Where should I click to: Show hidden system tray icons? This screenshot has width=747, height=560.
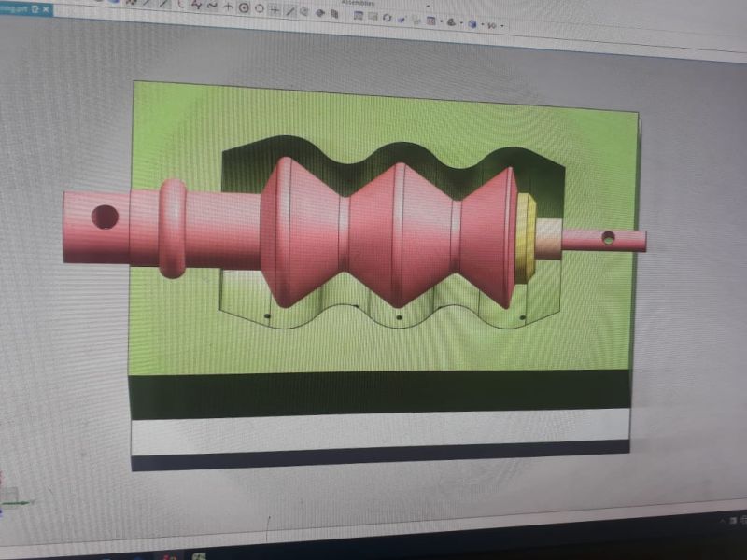(x=725, y=518)
